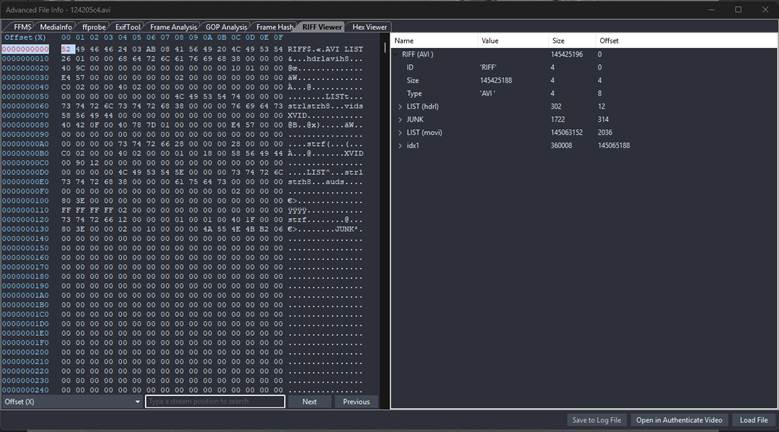Select the ffprobe tab
Image resolution: width=779 pixels, height=432 pixels.
(x=94, y=27)
